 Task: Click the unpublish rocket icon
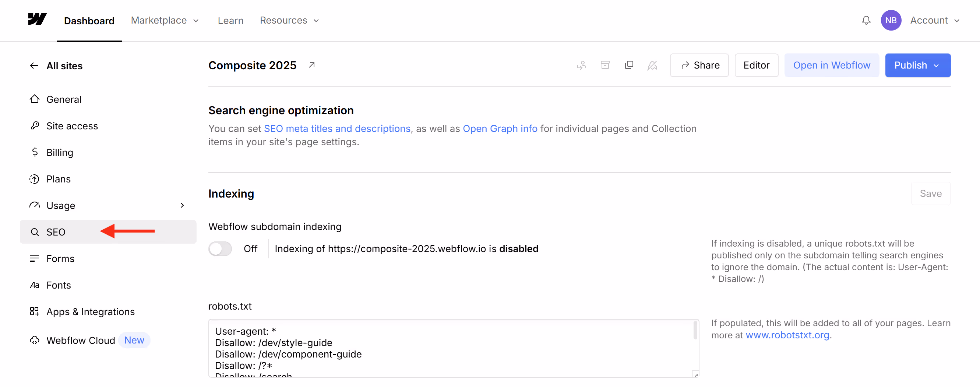tap(652, 66)
